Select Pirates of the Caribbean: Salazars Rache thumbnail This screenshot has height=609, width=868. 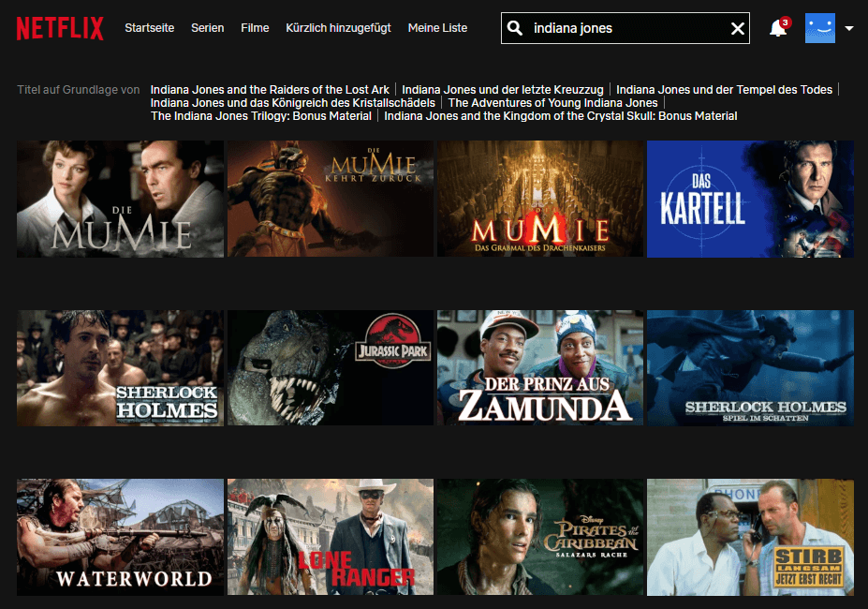540,538
